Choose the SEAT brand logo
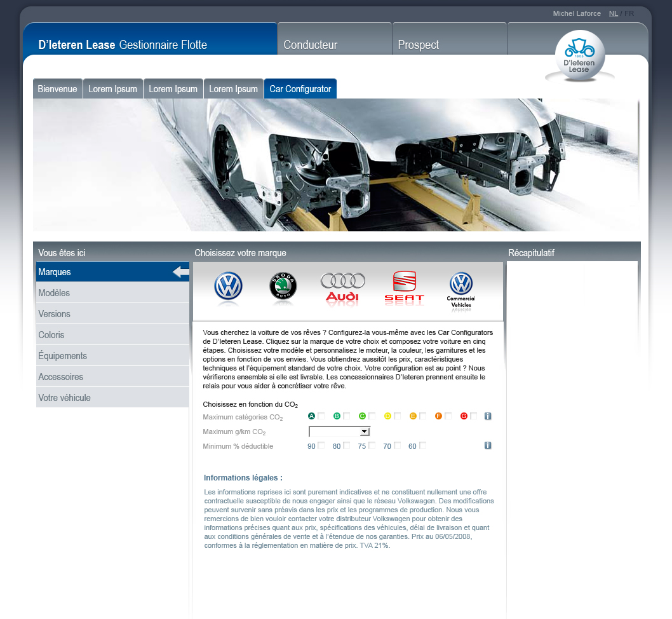This screenshot has height=619, width=672. pos(404,287)
